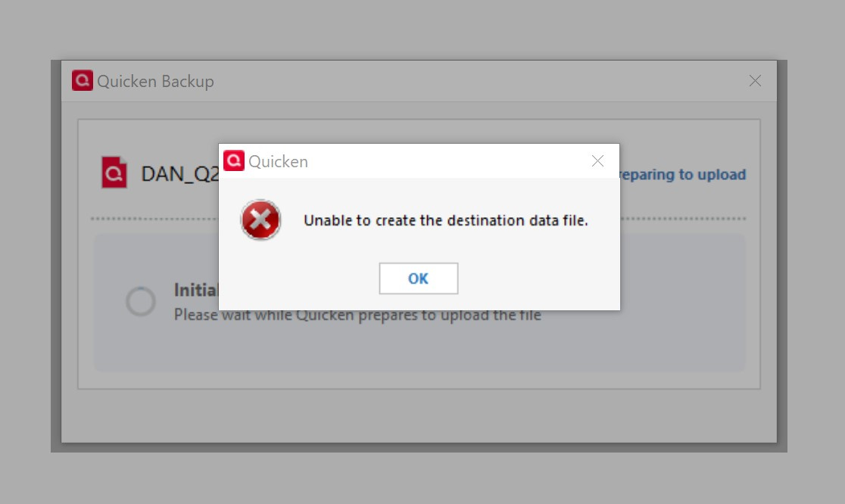
Task: Click the red error X icon
Action: 260,219
